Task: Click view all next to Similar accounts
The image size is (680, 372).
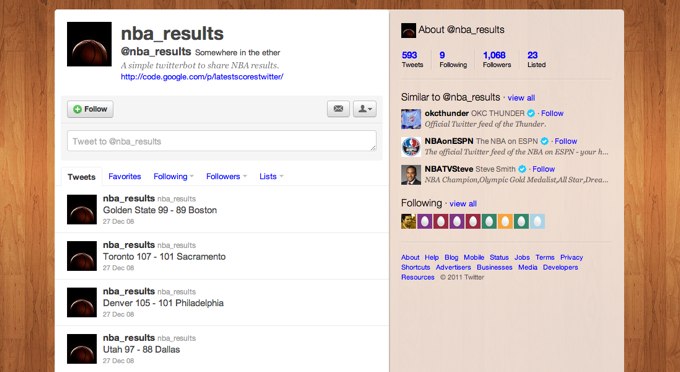Action: click(x=521, y=98)
